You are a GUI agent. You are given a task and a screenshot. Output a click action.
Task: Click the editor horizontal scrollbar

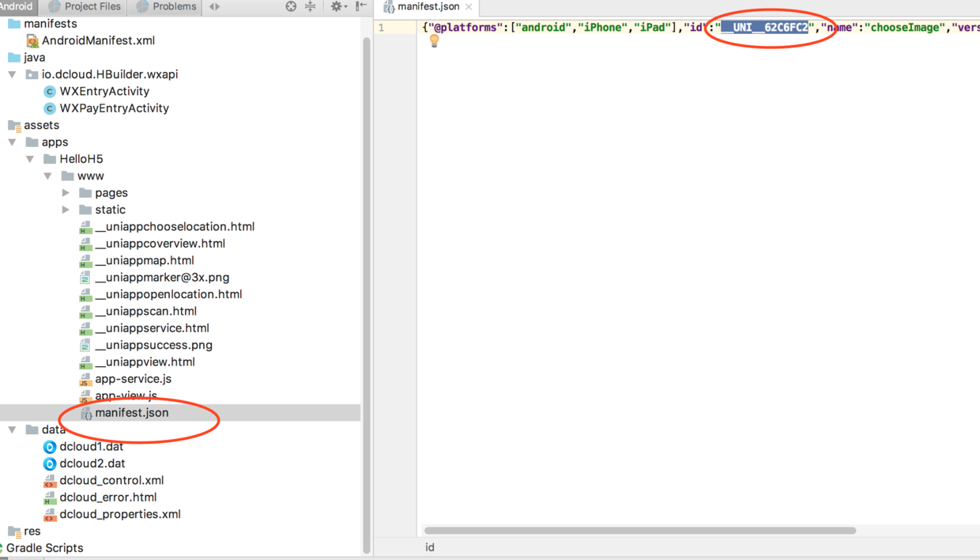(640, 531)
